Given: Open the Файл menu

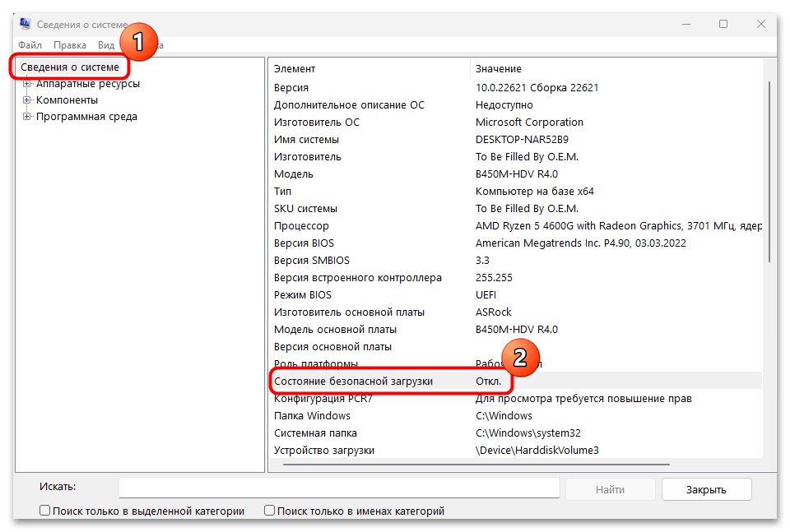Looking at the screenshot, I should [30, 45].
